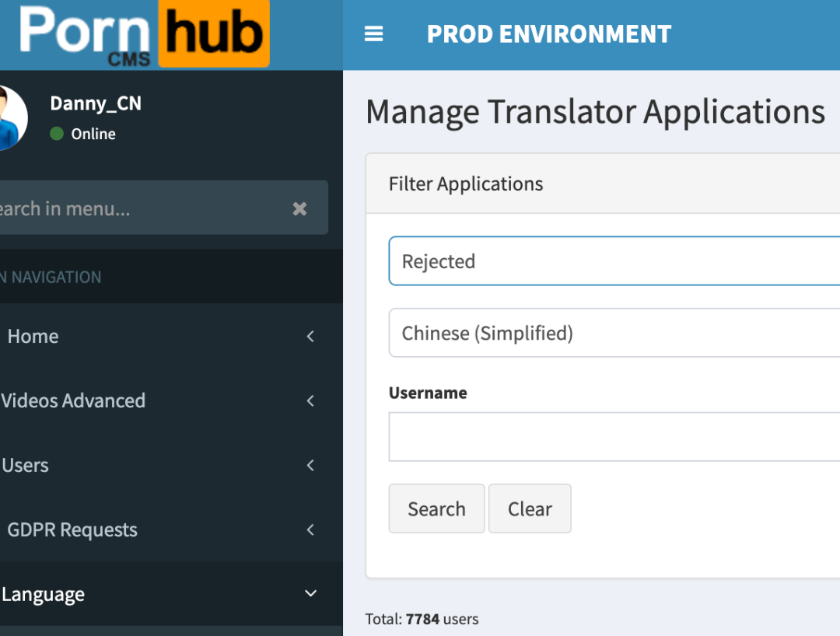Click the green Online status dot

[x=57, y=134]
